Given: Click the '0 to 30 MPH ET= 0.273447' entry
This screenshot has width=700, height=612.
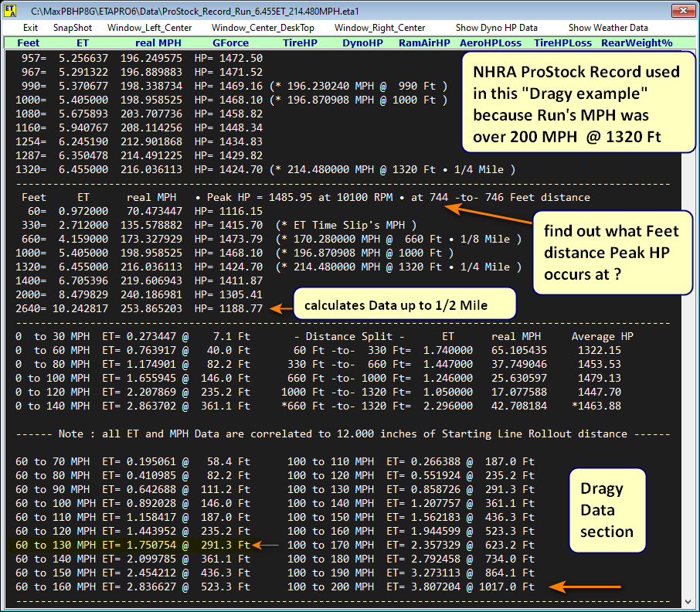Looking at the screenshot, I should click(x=133, y=336).
